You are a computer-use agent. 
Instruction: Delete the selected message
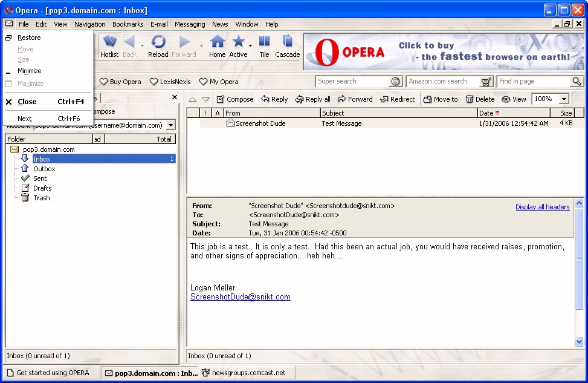click(480, 99)
